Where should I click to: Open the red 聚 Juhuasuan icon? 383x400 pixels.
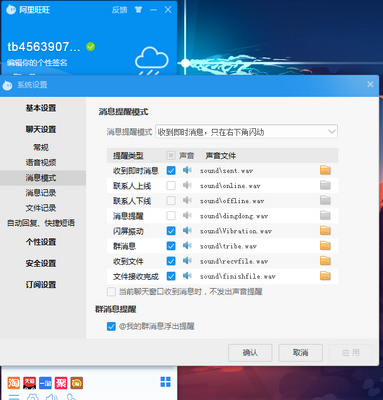point(61,383)
